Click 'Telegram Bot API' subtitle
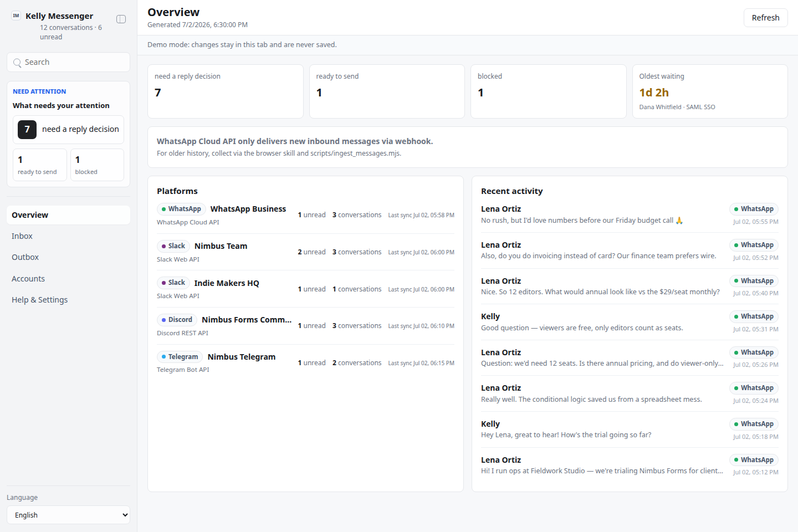Image resolution: width=798 pixels, height=532 pixels. coord(183,370)
